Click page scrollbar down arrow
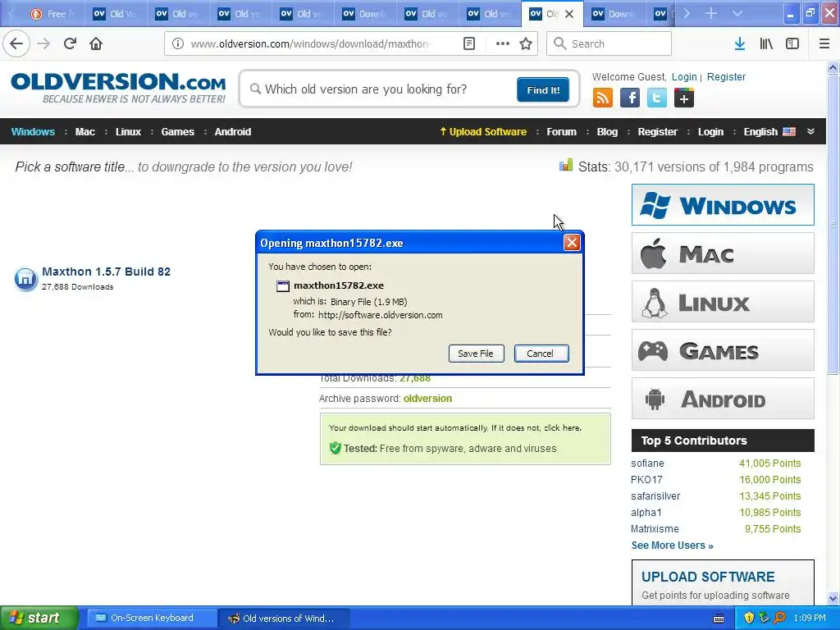 (833, 598)
